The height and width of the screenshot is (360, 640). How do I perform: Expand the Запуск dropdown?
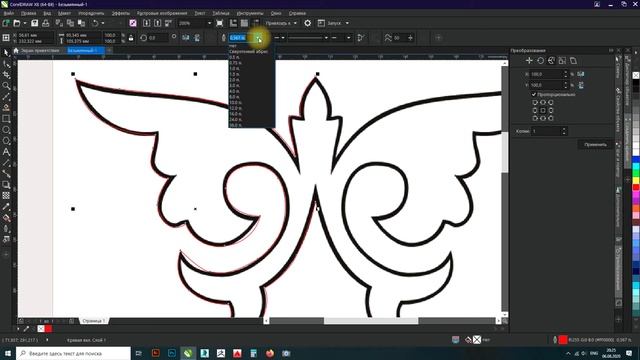tap(347, 23)
